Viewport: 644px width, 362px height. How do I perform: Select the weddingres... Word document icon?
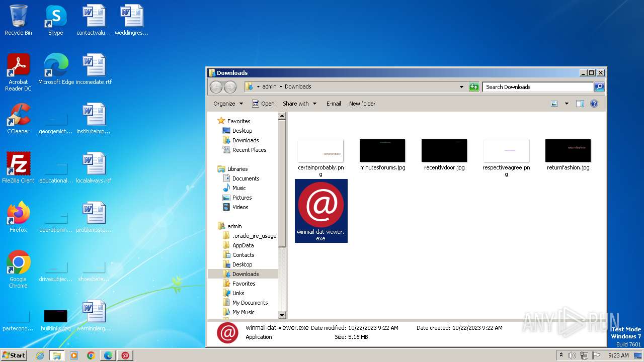point(132,20)
